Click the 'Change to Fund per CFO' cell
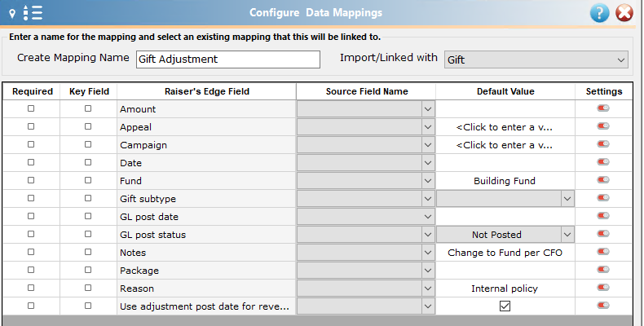This screenshot has height=326, width=644. (x=505, y=253)
